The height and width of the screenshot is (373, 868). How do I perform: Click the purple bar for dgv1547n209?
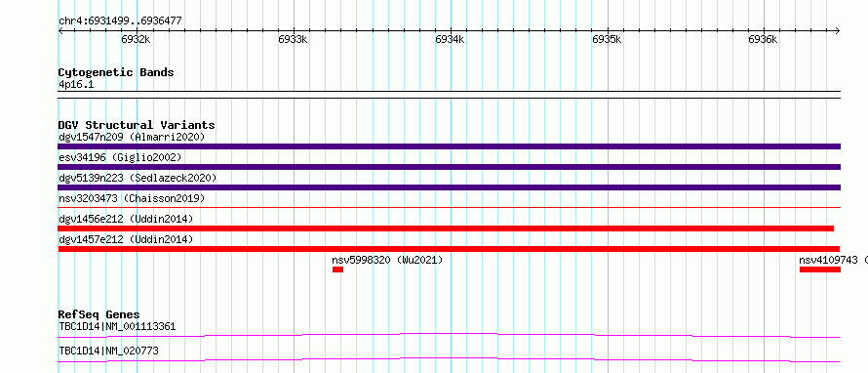pos(449,146)
